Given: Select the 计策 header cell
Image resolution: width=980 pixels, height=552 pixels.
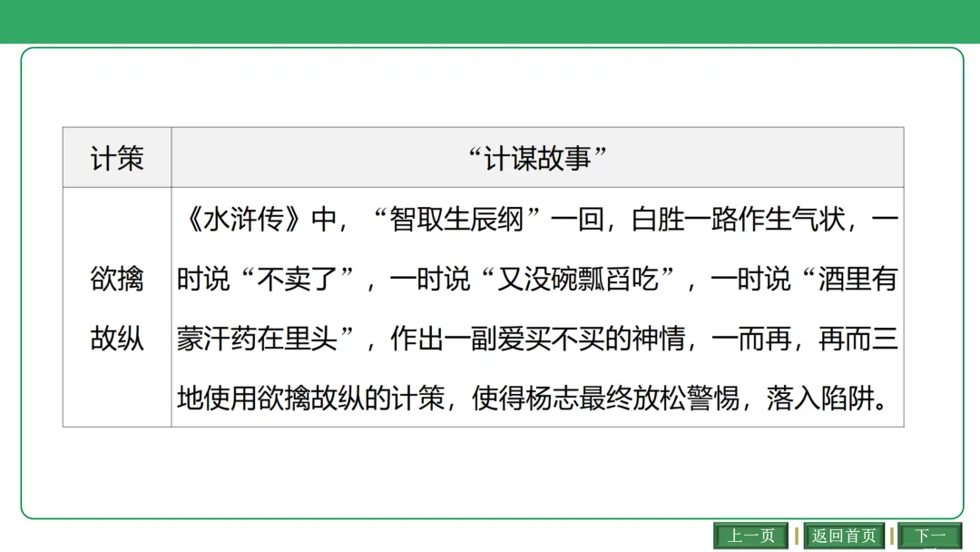Looking at the screenshot, I should tap(117, 158).
